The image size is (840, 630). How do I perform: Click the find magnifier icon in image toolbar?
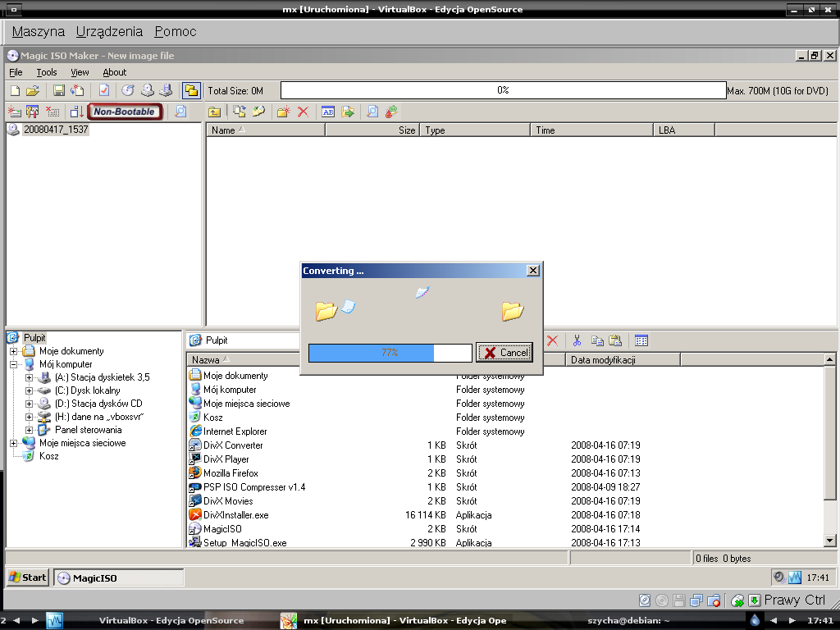pos(372,112)
